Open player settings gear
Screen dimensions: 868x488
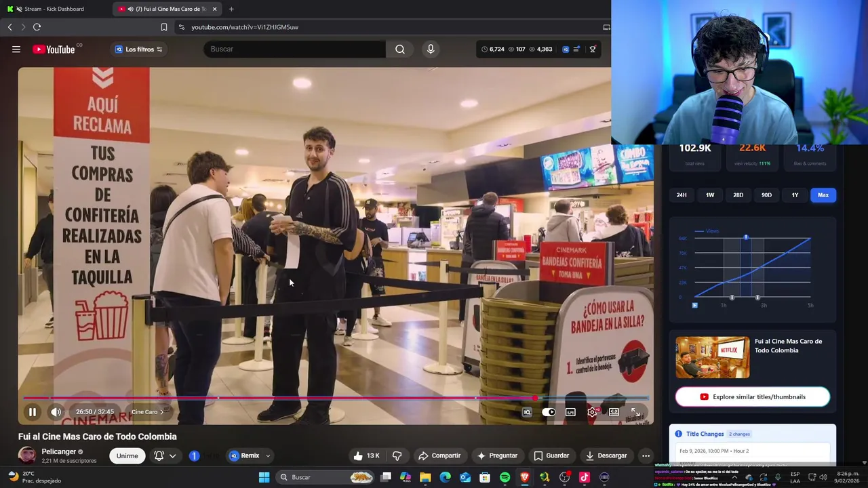[592, 412]
